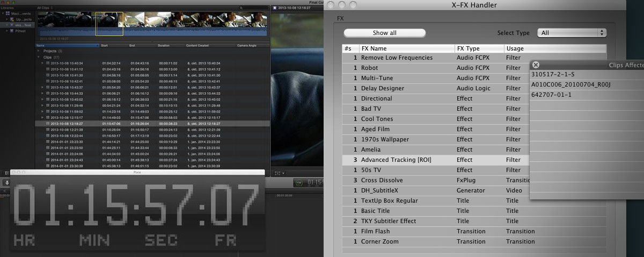The height and width of the screenshot is (257, 644).
Task: Select the Robot effect row
Action: 474,68
